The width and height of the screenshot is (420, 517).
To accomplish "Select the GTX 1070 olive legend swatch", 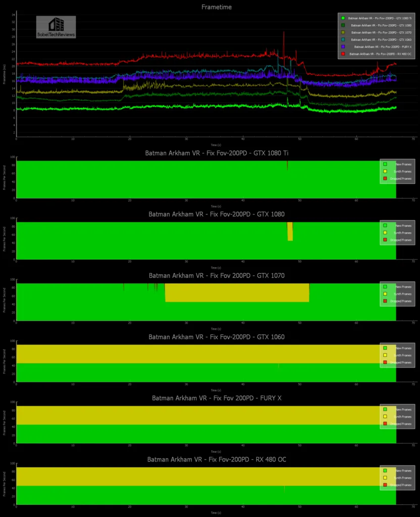I will tap(343, 32).
